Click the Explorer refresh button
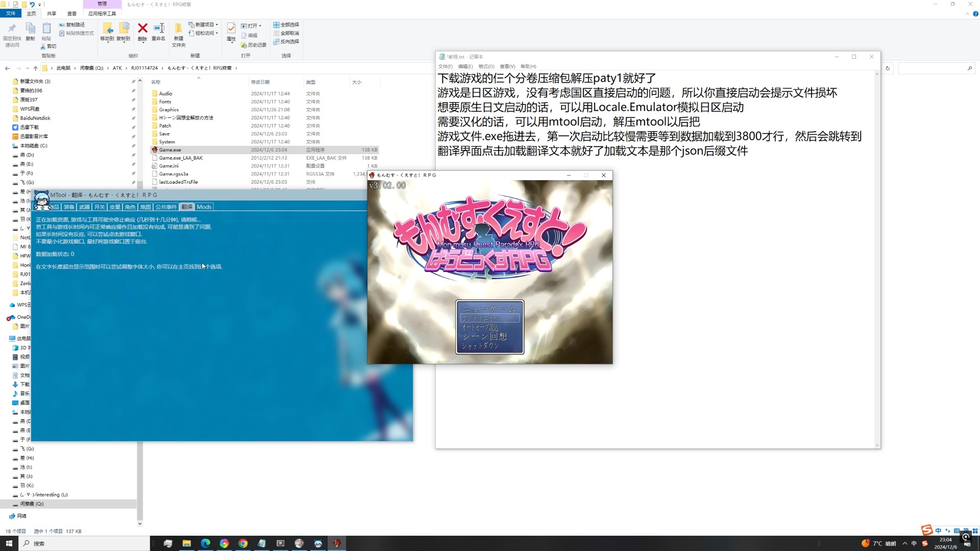Image resolution: width=980 pixels, height=551 pixels. (x=888, y=68)
